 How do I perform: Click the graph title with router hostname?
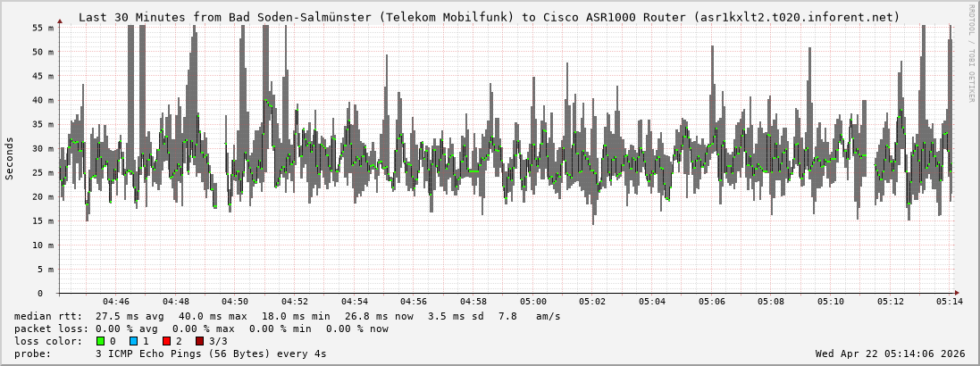click(x=490, y=17)
